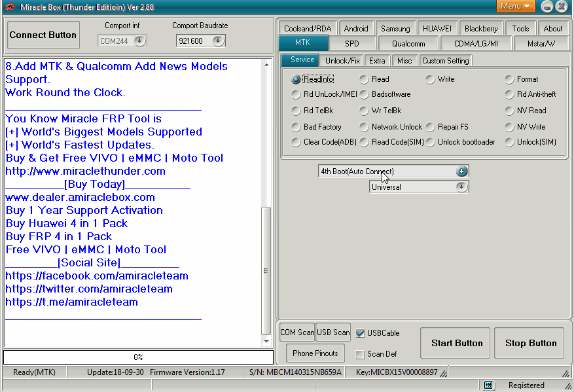Switch to the Android tab
This screenshot has height=392, width=574.
tap(356, 29)
